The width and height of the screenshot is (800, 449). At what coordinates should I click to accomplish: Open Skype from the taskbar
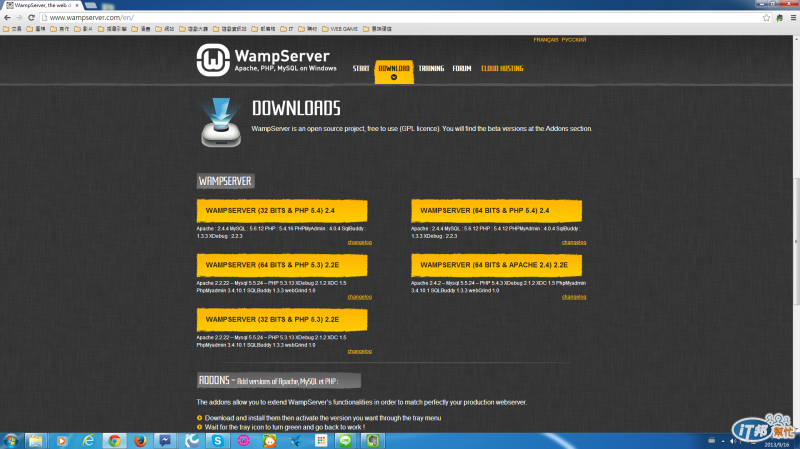point(218,441)
